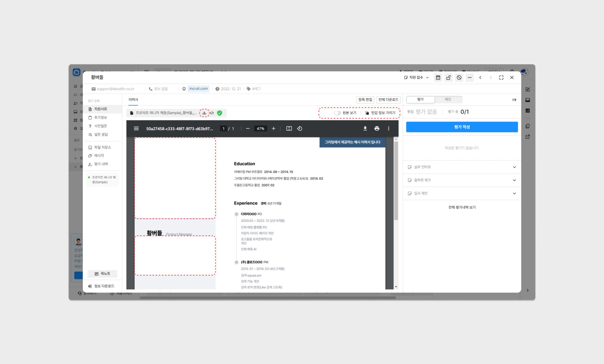Click the blue 평가 작성 button
The width and height of the screenshot is (604, 364).
click(x=462, y=127)
